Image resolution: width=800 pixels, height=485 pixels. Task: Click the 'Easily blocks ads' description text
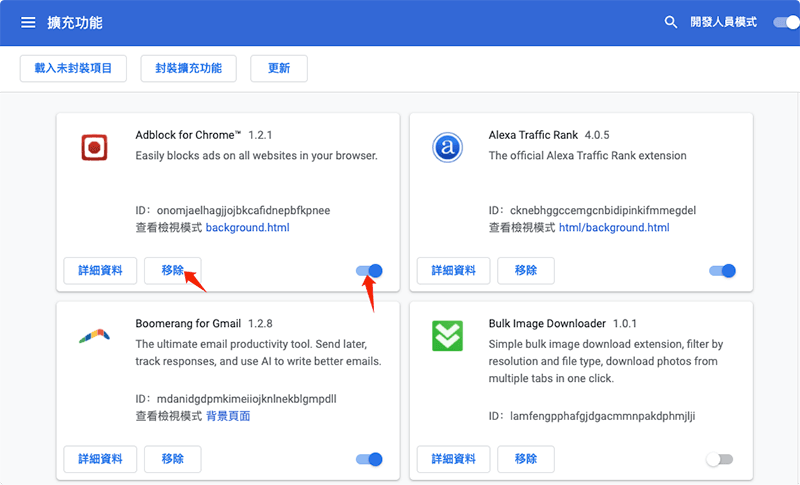pos(257,156)
